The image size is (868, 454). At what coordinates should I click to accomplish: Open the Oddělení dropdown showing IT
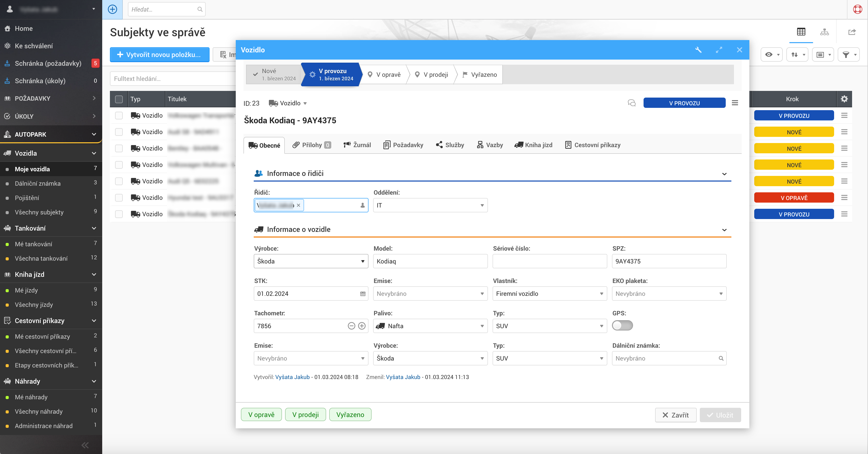pyautogui.click(x=430, y=205)
